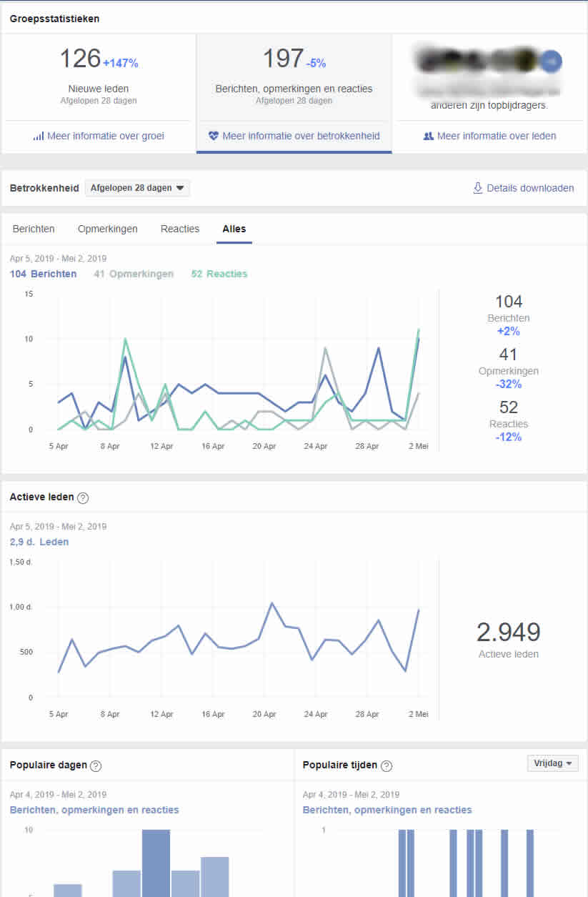Open Meer informatie over leden link
This screenshot has height=897, width=588.
tap(497, 136)
